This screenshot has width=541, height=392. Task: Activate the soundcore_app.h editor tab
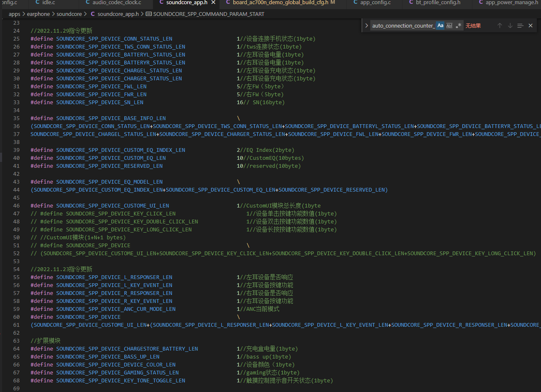187,3
